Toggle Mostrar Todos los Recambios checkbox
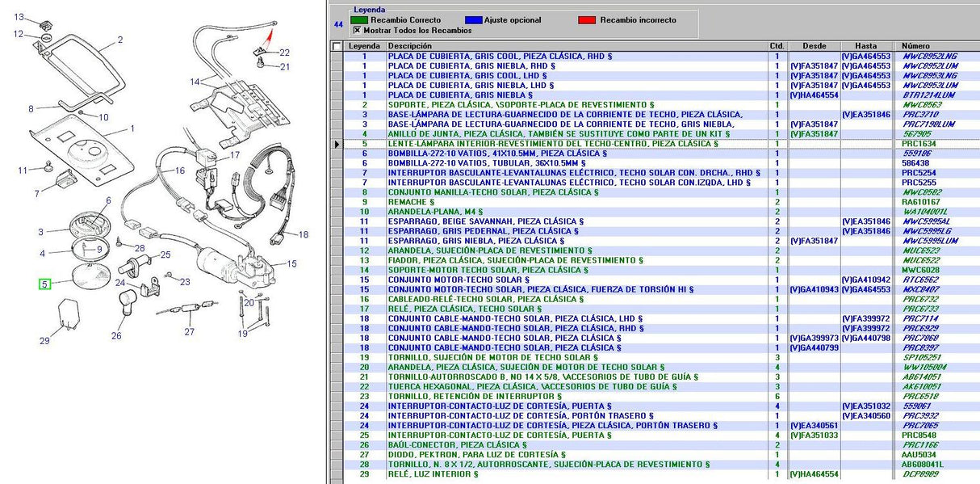Screen dimensions: 980x484 tap(358, 30)
